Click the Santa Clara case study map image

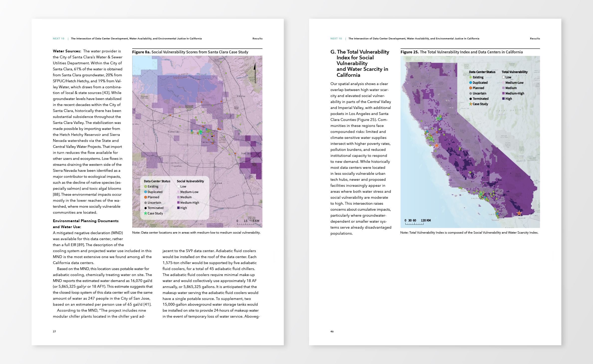click(197, 142)
